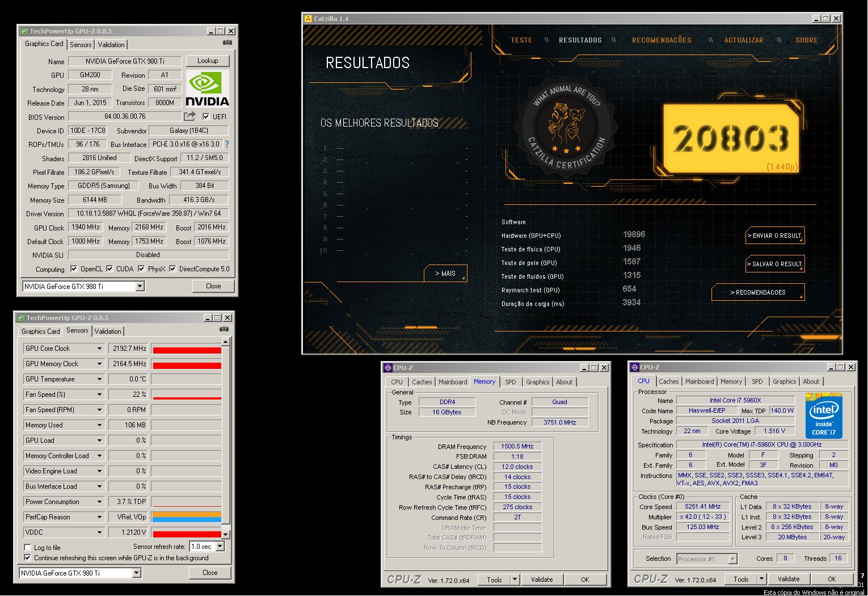
Task: Click the SALVAR O RESULT button
Action: (x=775, y=264)
